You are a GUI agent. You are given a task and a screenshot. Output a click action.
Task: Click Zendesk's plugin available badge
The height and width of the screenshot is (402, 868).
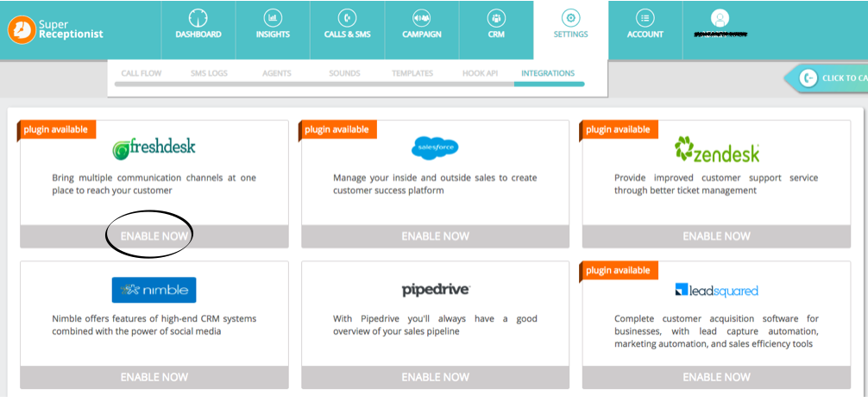[619, 129]
